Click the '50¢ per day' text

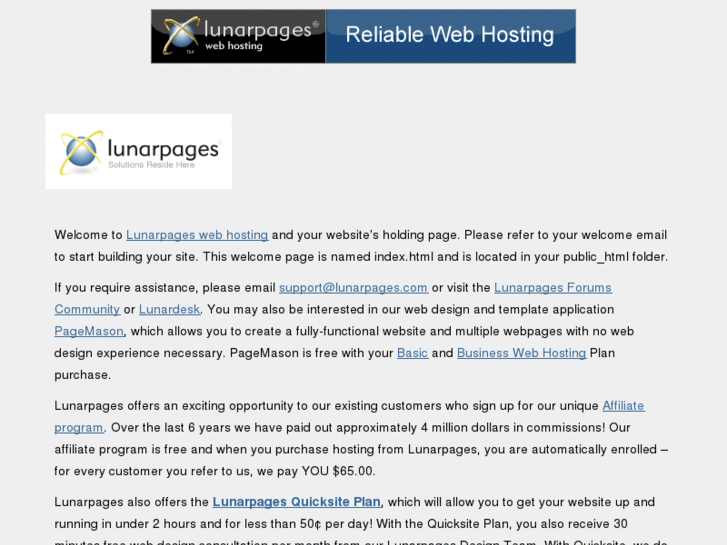(334, 524)
